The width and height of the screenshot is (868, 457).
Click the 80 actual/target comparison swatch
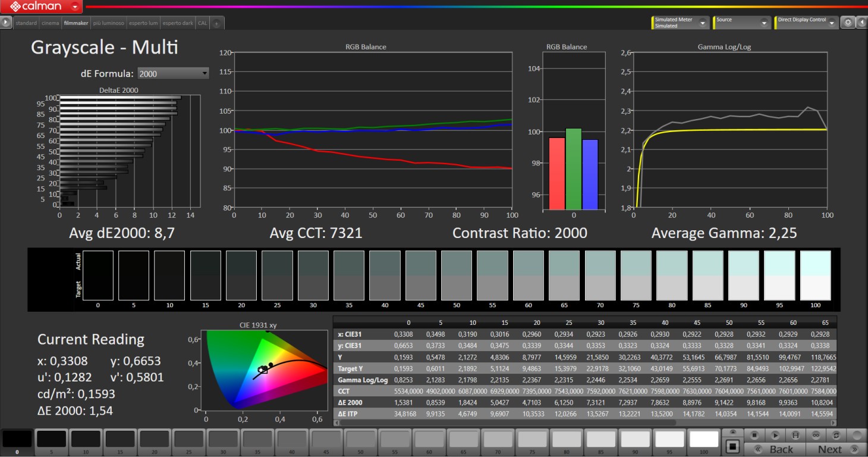pyautogui.click(x=672, y=275)
